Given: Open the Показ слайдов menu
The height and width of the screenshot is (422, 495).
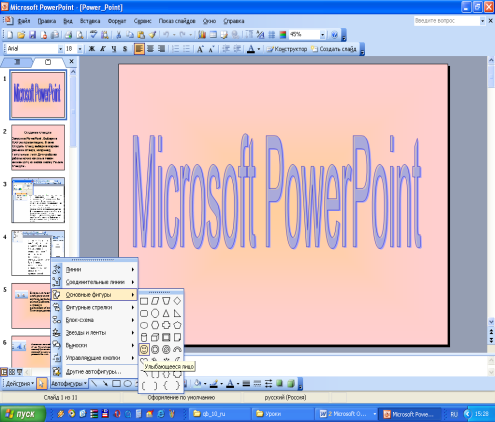Looking at the screenshot, I should [x=177, y=21].
